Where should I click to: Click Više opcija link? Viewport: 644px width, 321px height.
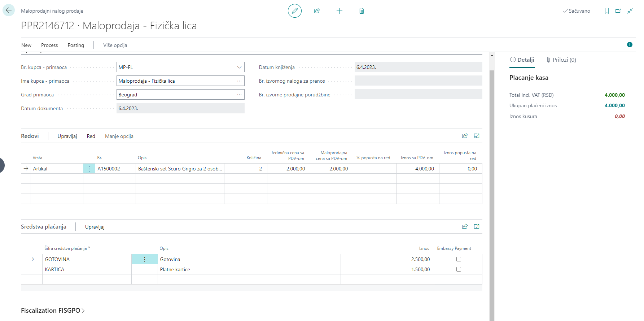tap(115, 45)
